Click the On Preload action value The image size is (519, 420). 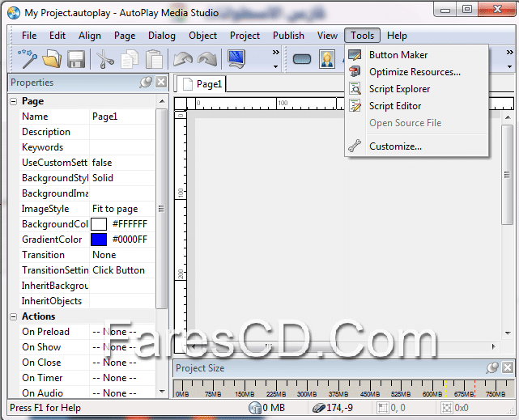click(122, 332)
